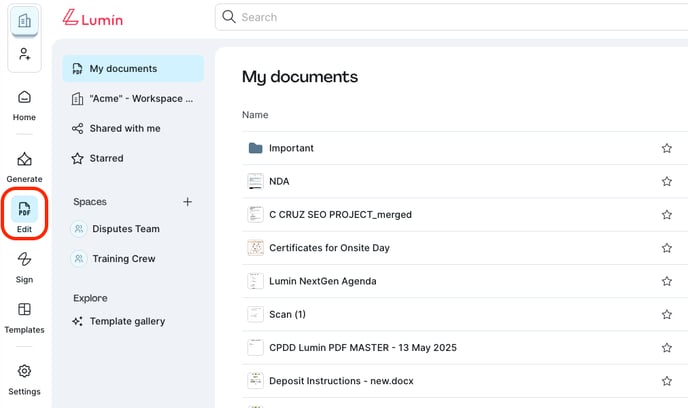Open the NDA document
688x408 pixels.
tap(279, 181)
